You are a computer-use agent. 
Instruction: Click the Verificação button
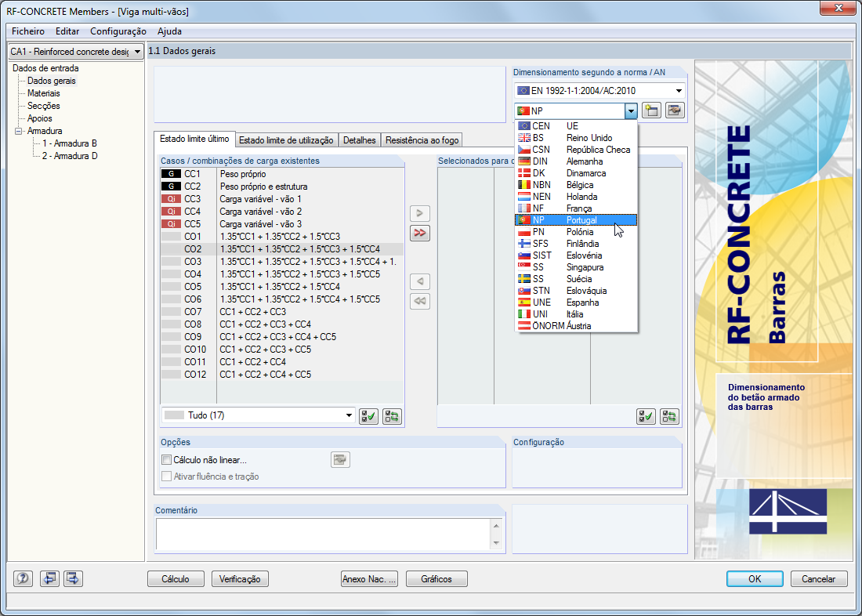240,578
